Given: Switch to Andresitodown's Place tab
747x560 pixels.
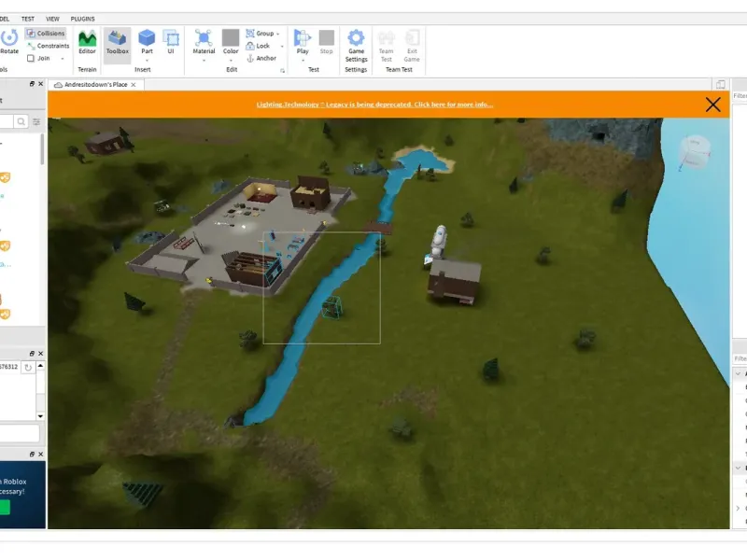Looking at the screenshot, I should tap(95, 85).
